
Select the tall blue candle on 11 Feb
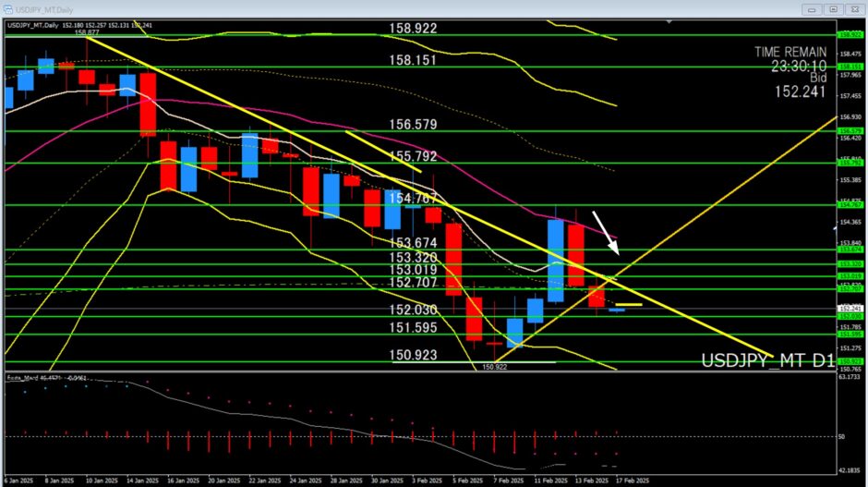[x=556, y=261]
